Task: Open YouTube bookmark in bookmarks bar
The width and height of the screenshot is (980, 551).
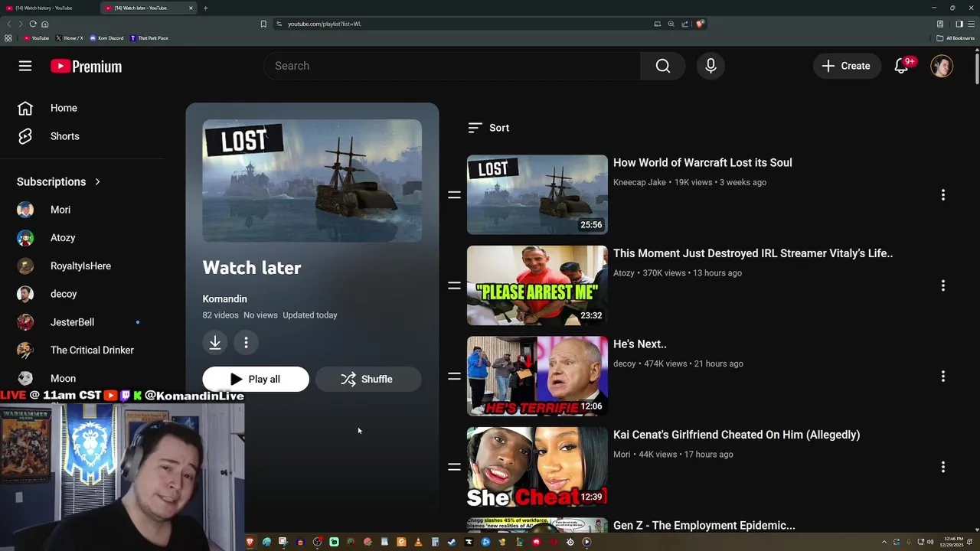Action: [36, 38]
